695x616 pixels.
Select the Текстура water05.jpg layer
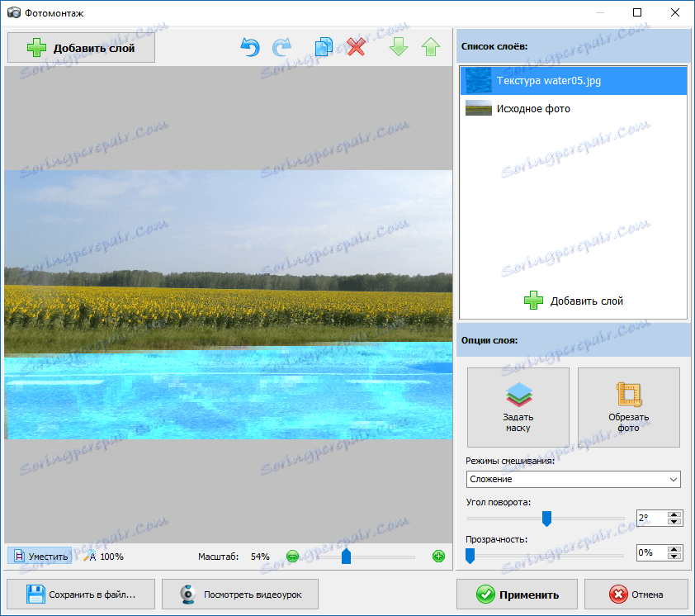(573, 81)
